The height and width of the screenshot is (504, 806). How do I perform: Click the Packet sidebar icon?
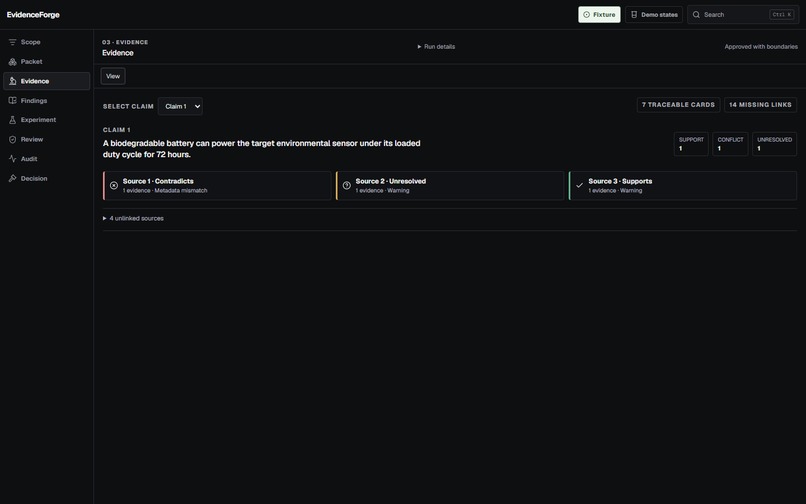12,62
